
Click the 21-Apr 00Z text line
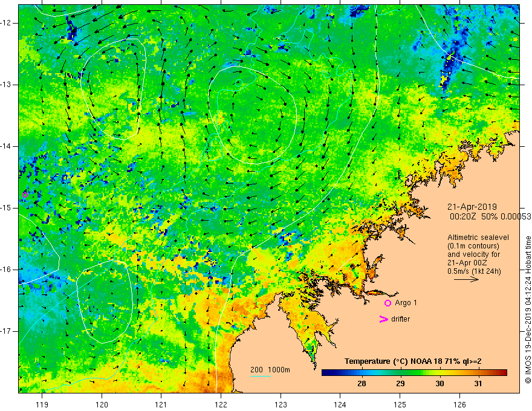coord(467,263)
